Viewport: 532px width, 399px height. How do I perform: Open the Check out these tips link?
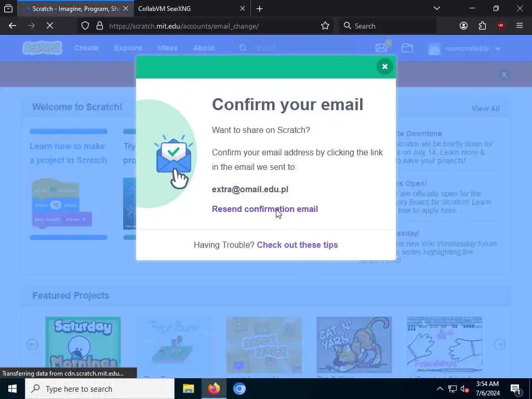[x=297, y=245]
